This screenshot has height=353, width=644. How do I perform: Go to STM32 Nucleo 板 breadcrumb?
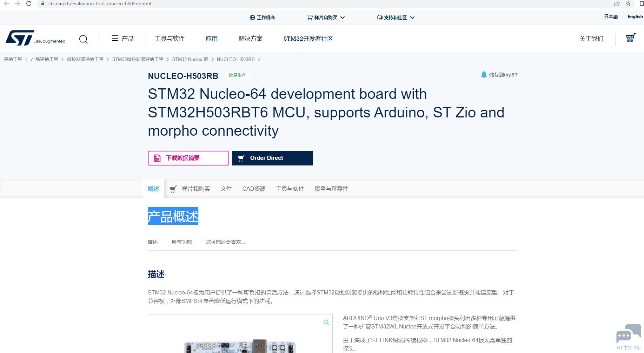click(190, 59)
